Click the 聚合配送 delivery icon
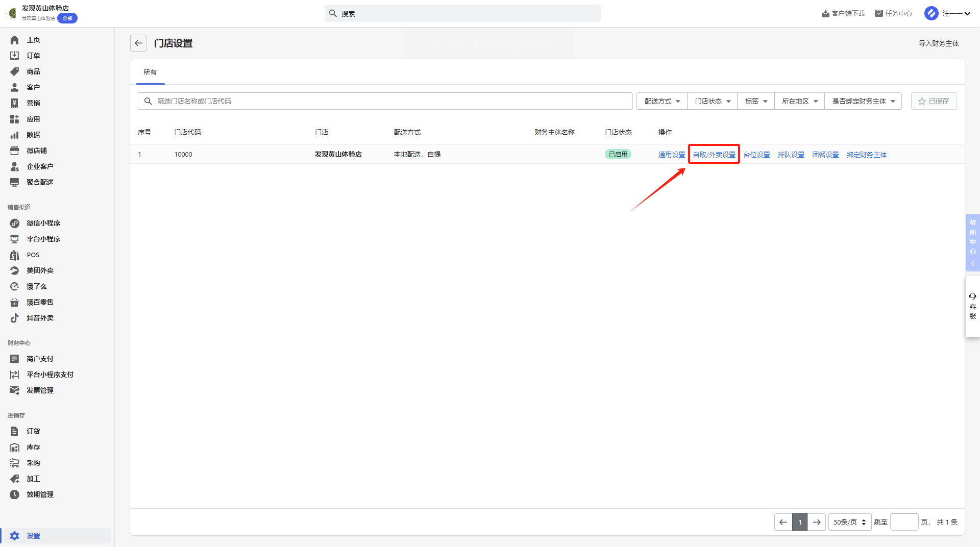The width and height of the screenshot is (980, 547). pos(14,182)
